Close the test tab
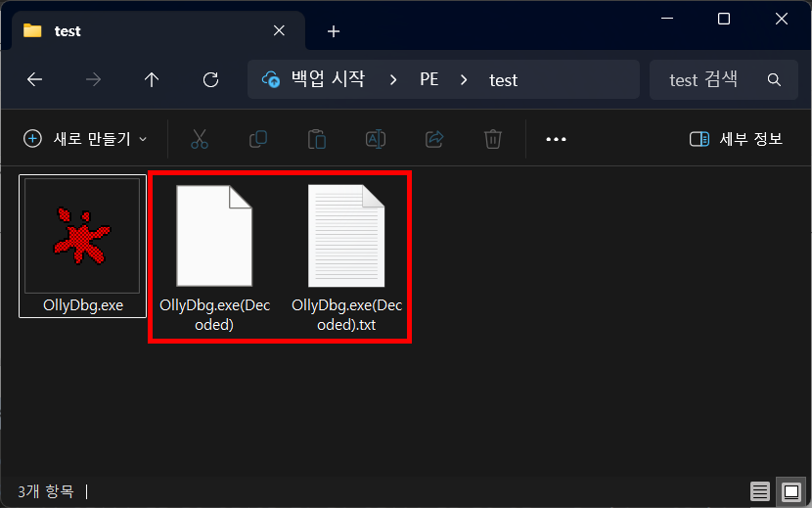 point(279,31)
